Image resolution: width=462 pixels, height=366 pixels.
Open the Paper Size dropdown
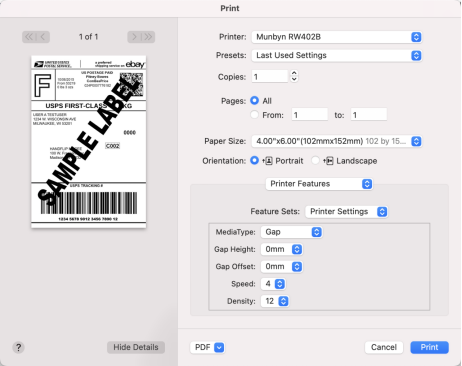point(337,141)
